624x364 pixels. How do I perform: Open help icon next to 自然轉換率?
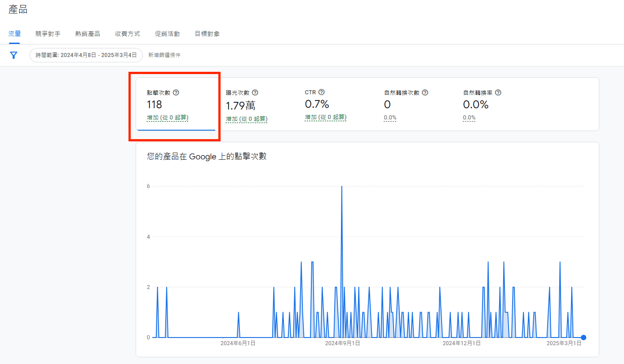click(498, 92)
